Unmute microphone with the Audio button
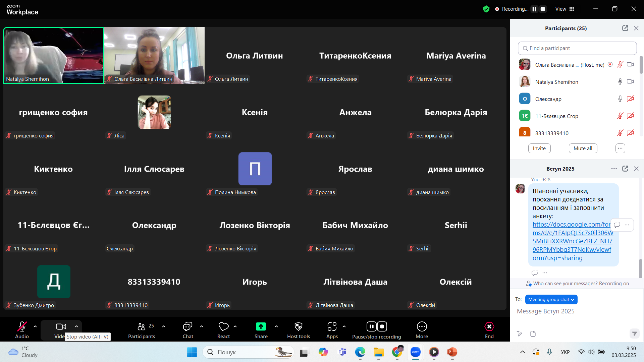Viewport: 644px width, 362px height. 22,330
